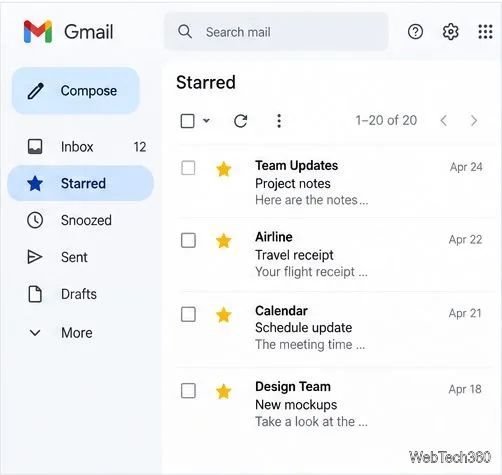The width and height of the screenshot is (502, 475).
Task: Unstar the Team Updates email
Action: pos(224,169)
